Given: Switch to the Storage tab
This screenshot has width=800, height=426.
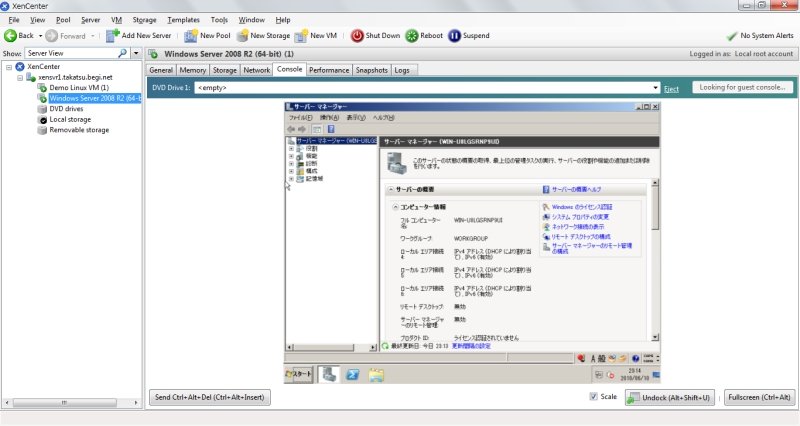Looking at the screenshot, I should [225, 70].
